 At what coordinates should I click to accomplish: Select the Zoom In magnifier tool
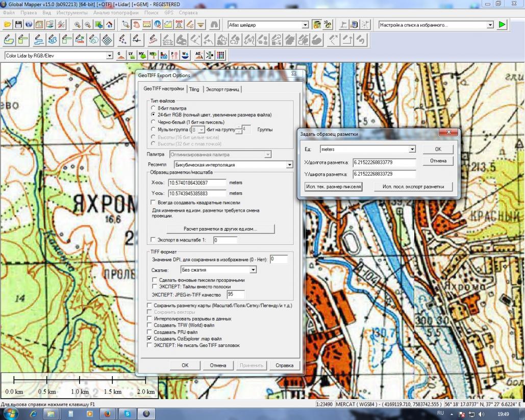pyautogui.click(x=78, y=24)
